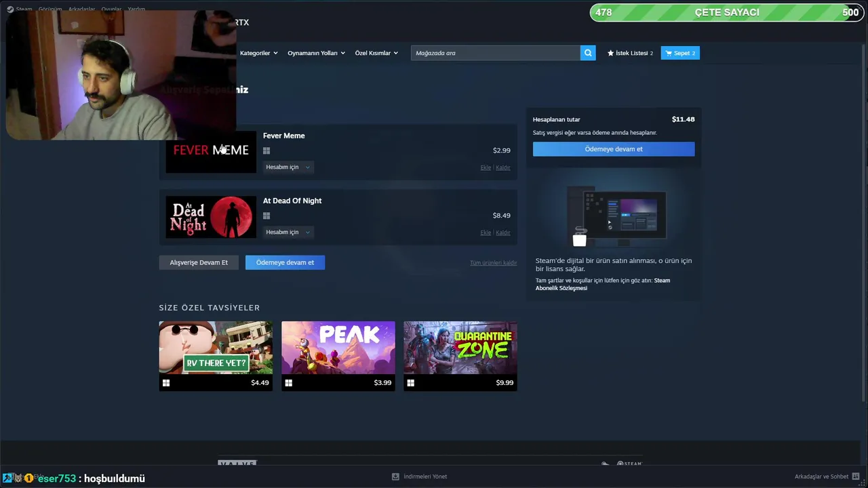Image resolution: width=868 pixels, height=488 pixels.
Task: Click the download icon beside İndirmeleri Yönet
Action: [x=395, y=476]
